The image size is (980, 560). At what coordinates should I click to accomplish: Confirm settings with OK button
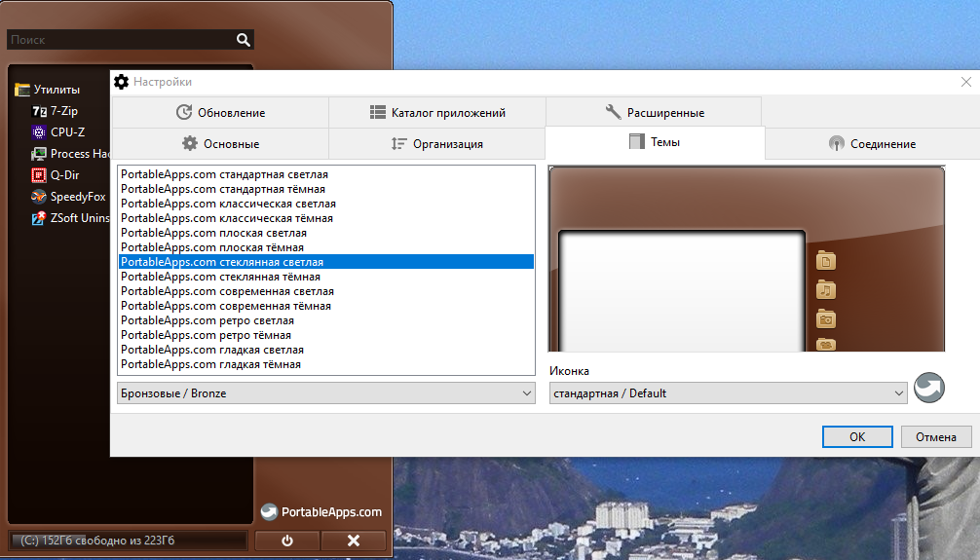(857, 437)
